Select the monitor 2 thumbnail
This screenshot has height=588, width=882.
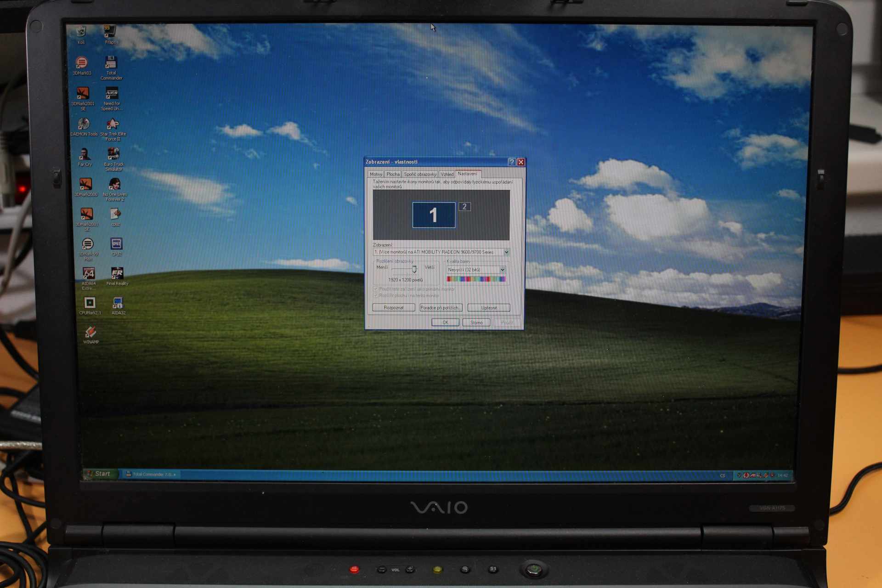click(464, 207)
